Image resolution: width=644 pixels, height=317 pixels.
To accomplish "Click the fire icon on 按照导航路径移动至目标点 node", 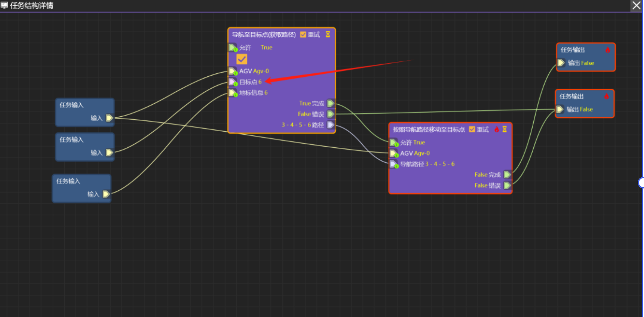I will (496, 129).
